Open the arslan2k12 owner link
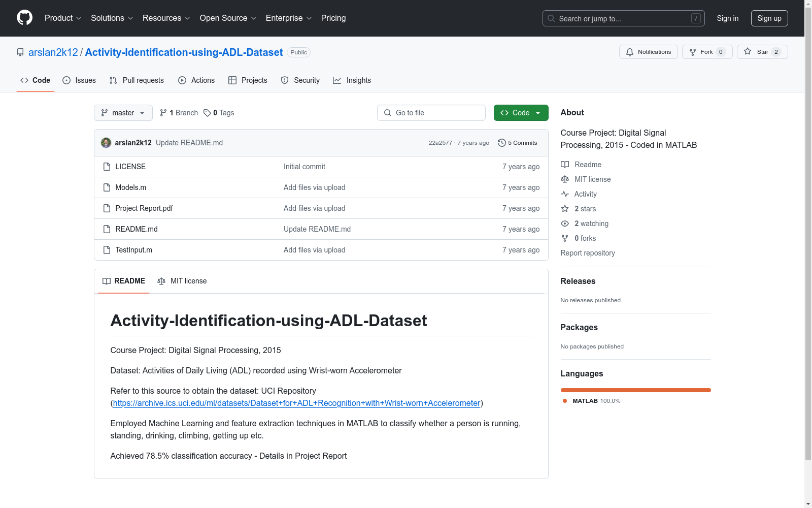Viewport: 812px width, 508px height. click(53, 52)
